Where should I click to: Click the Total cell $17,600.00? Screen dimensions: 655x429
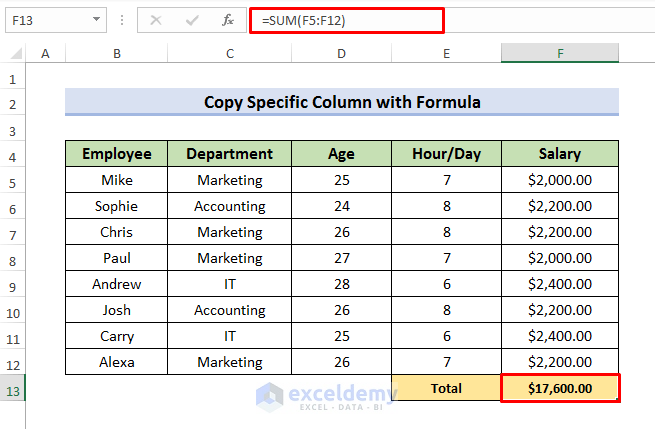(x=560, y=388)
